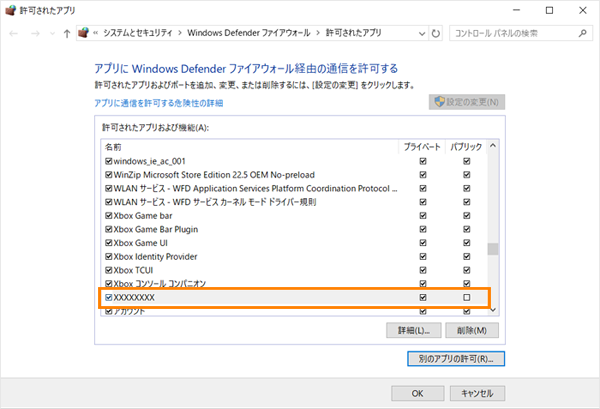Toggle WinZip Microsoft Store Edition name checkbox
The image size is (600, 409).
(109, 175)
